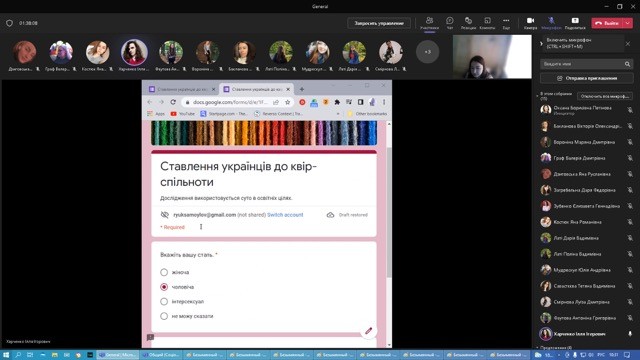The image size is (640, 360).
Task: Bookmark page with the star icon
Action: [287, 102]
